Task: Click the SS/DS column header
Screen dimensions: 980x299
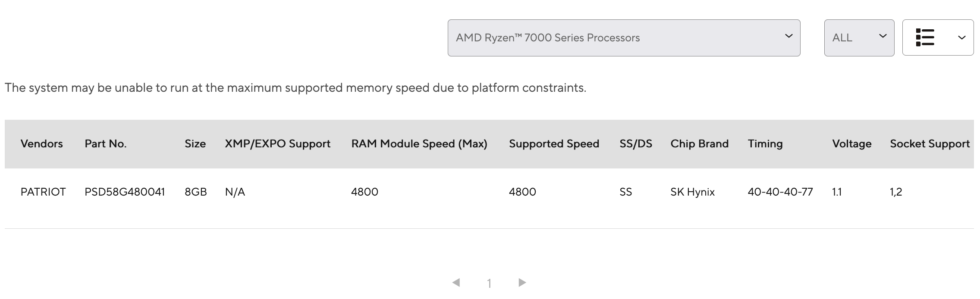Action: tap(635, 144)
